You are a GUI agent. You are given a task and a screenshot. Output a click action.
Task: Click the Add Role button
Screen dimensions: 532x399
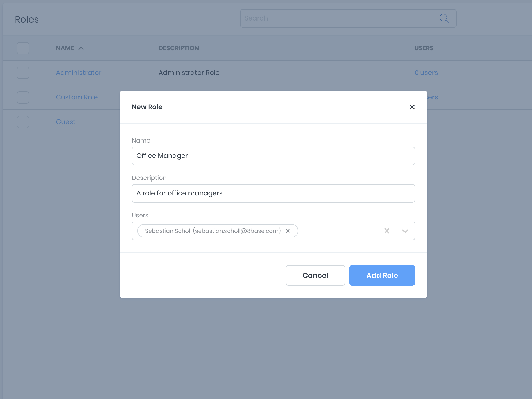(382, 275)
